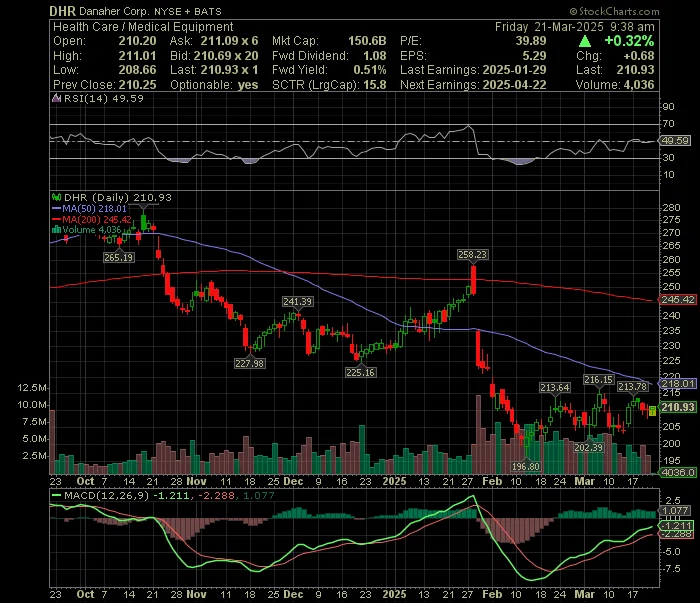This screenshot has height=603, width=700.
Task: Click the Fwd Yield value 0.51%
Action: [x=370, y=70]
